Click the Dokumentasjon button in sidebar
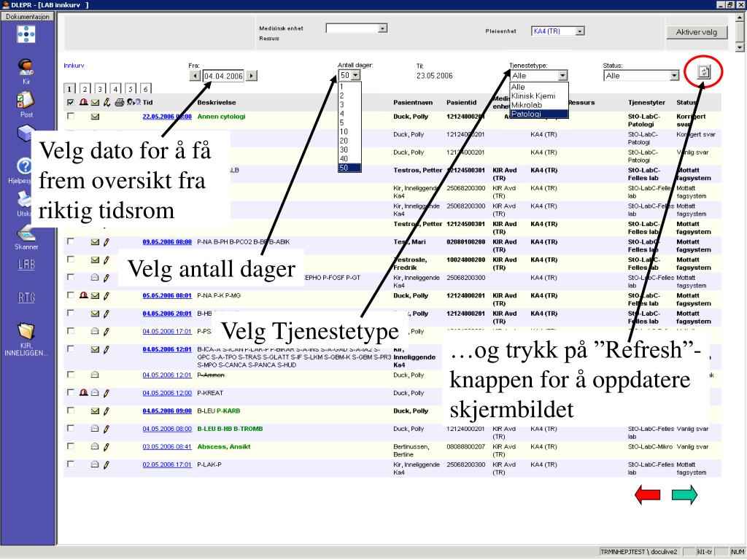747x560 pixels. pyautogui.click(x=28, y=17)
